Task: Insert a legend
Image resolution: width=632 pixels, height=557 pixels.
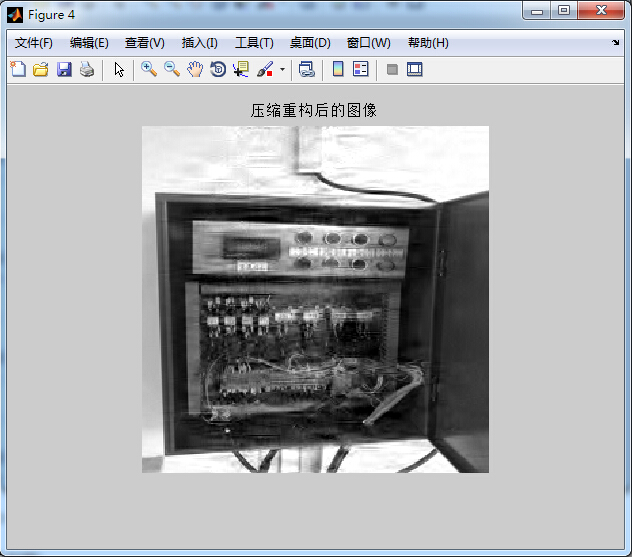Action: coord(361,69)
